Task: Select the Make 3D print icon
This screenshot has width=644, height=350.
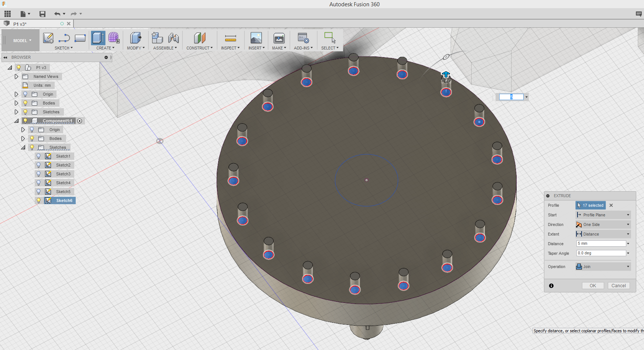Action: 279,38
